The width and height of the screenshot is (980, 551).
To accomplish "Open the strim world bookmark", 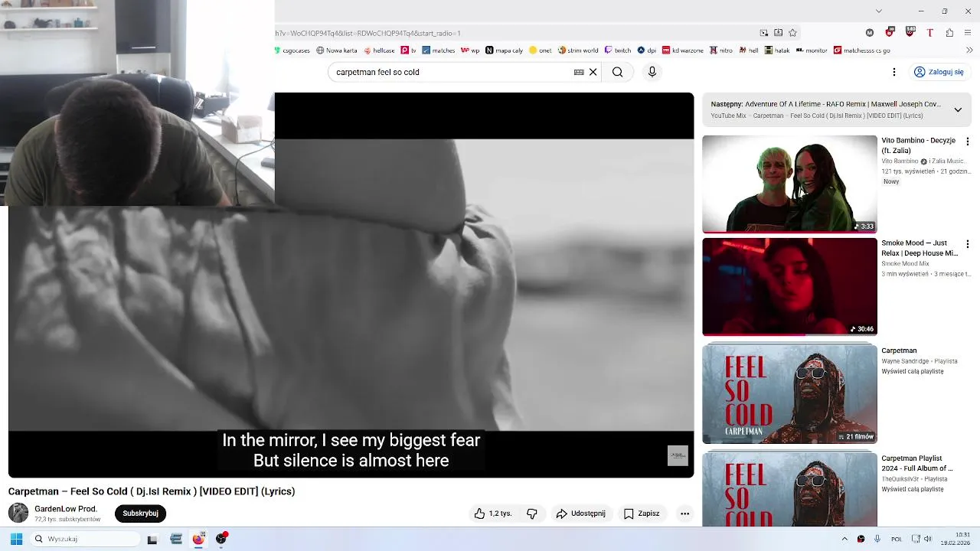I will click(x=578, y=51).
